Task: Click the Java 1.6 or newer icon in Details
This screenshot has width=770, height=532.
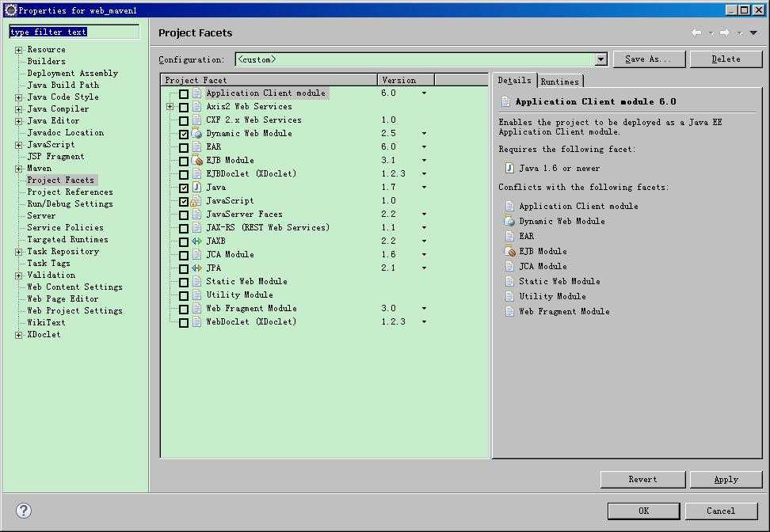Action: [509, 168]
